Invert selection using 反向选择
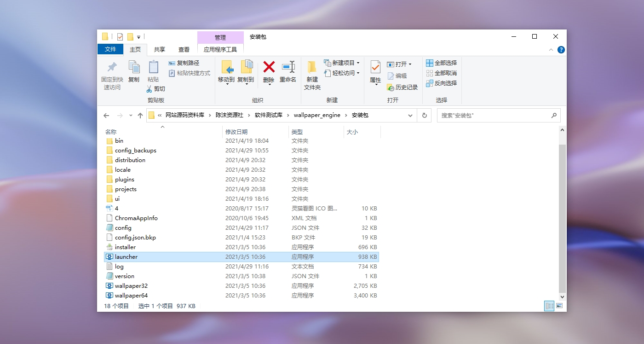This screenshot has height=344, width=644. point(441,83)
